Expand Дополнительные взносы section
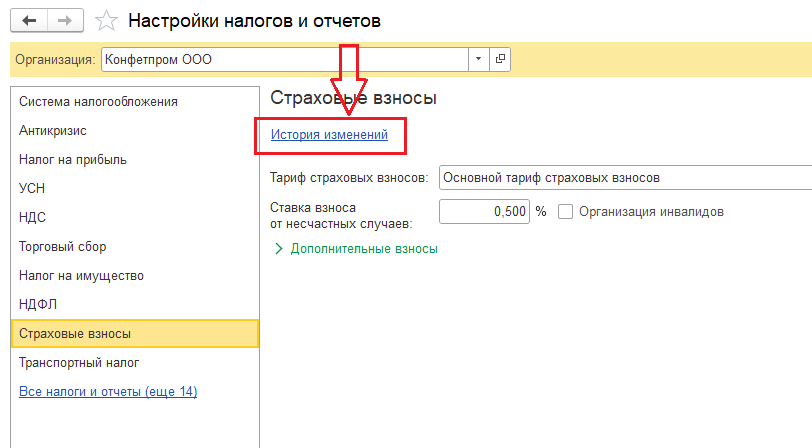 coord(356,249)
